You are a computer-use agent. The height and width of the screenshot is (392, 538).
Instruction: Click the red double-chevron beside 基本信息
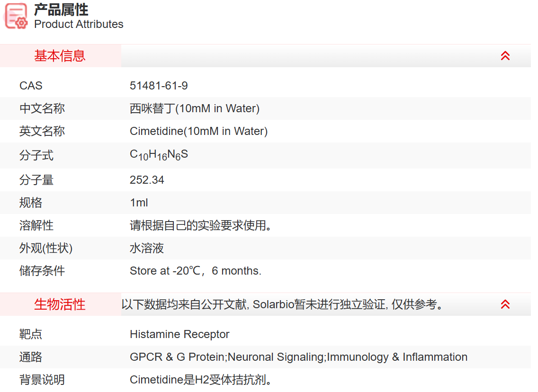[x=505, y=55]
